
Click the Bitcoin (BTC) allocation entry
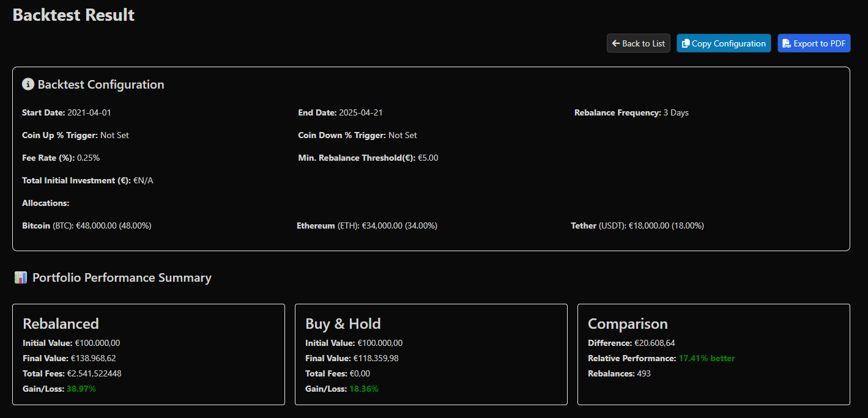(x=86, y=226)
